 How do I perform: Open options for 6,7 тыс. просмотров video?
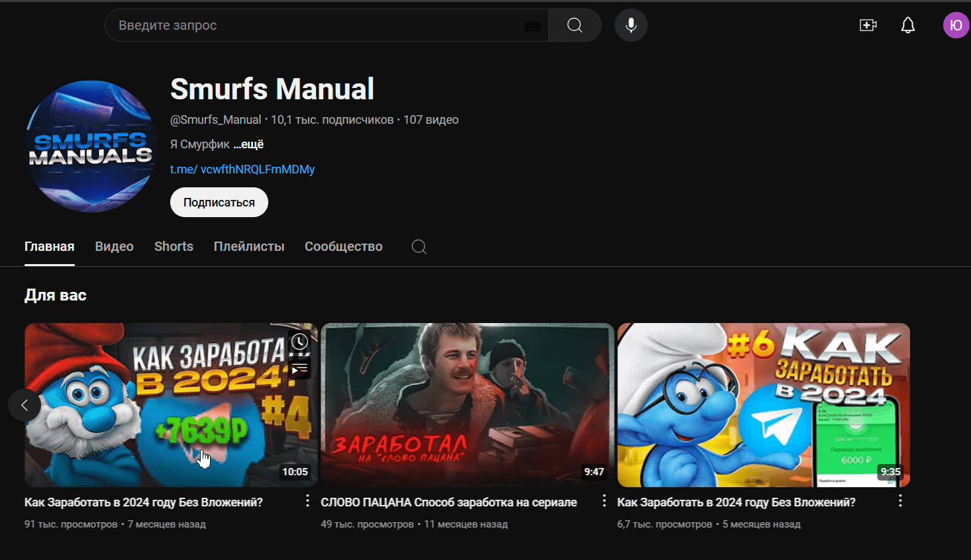(900, 501)
